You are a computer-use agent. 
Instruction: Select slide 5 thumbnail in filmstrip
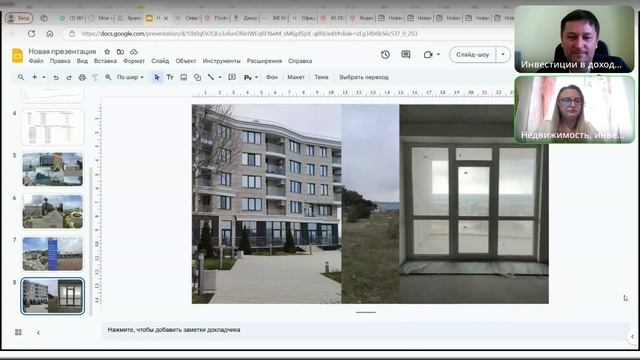click(53, 169)
